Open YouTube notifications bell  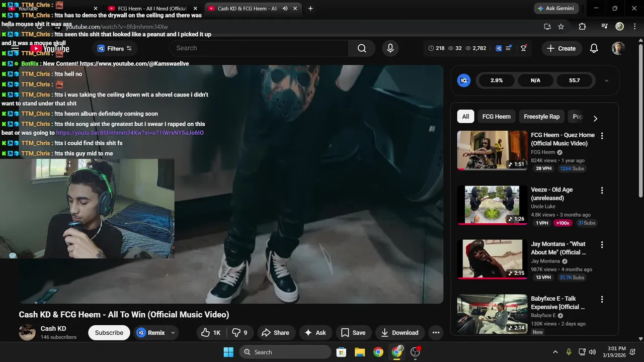(x=594, y=48)
